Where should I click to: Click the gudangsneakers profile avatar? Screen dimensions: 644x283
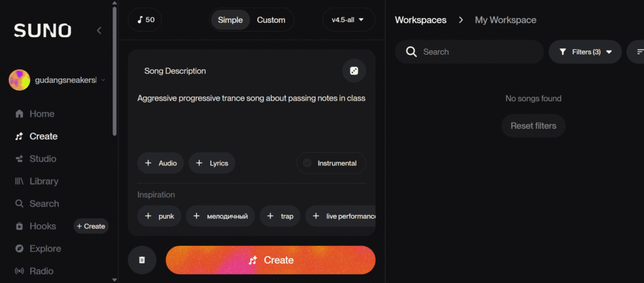(x=19, y=80)
